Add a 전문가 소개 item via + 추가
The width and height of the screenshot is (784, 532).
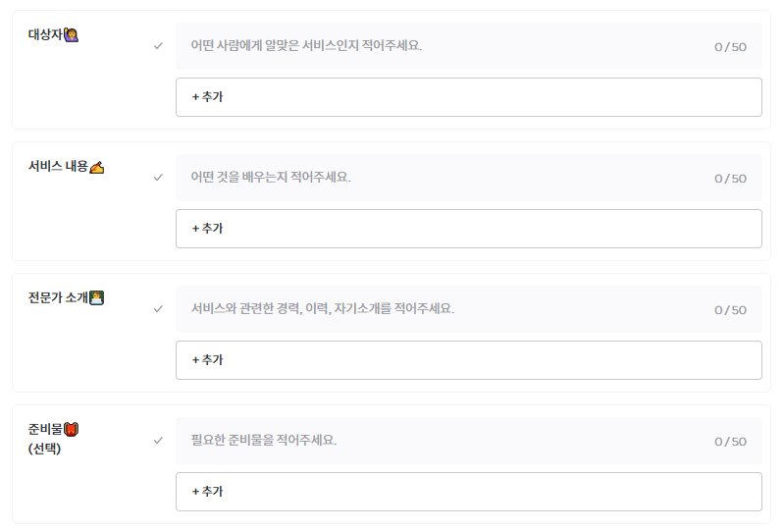click(468, 360)
